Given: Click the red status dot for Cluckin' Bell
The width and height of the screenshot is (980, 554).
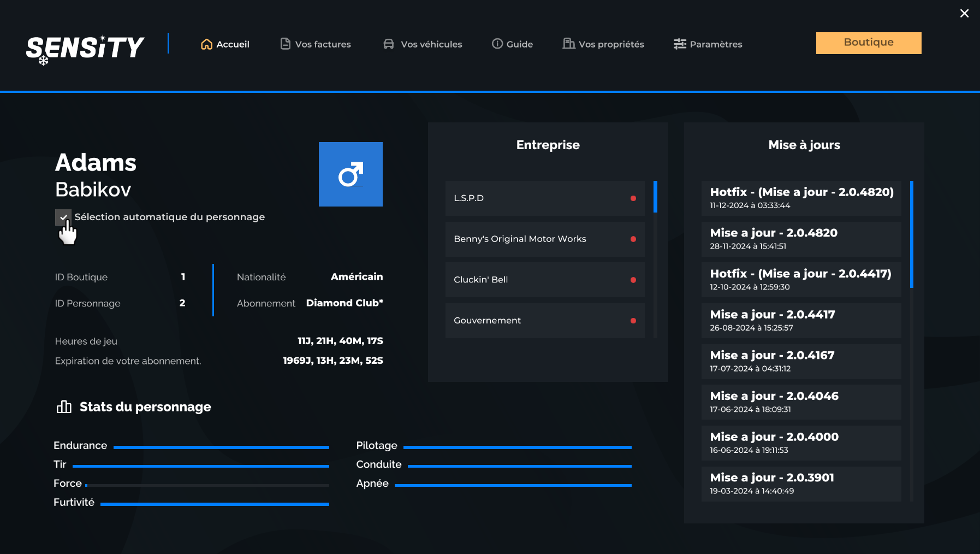Looking at the screenshot, I should 633,280.
